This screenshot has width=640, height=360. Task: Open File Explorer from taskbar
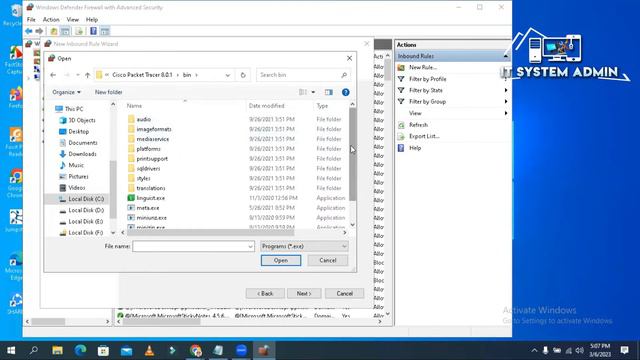tap(58, 350)
